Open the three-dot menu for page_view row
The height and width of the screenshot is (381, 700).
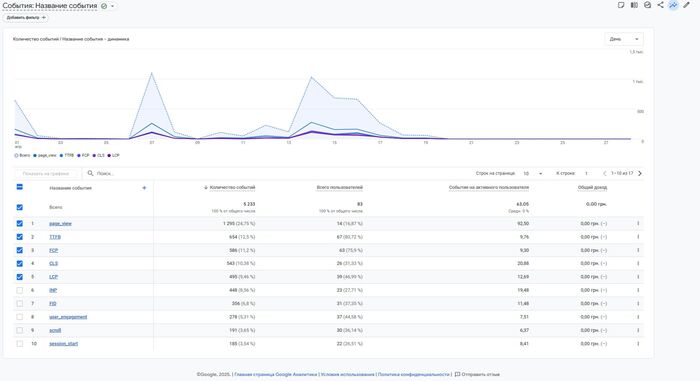point(638,223)
